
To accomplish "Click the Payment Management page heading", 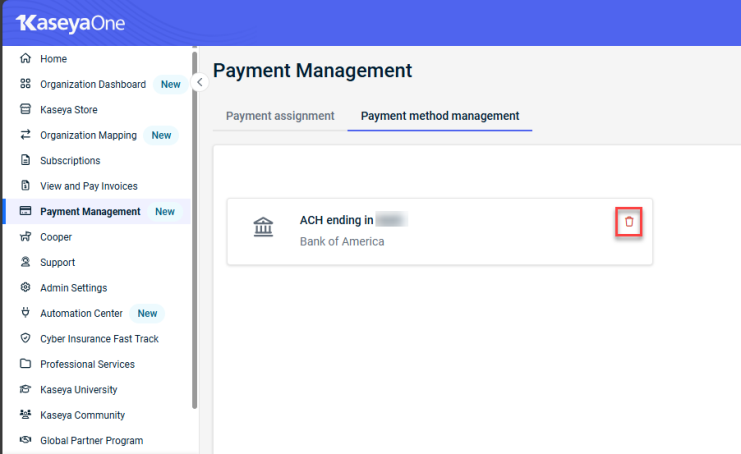I will 312,71.
